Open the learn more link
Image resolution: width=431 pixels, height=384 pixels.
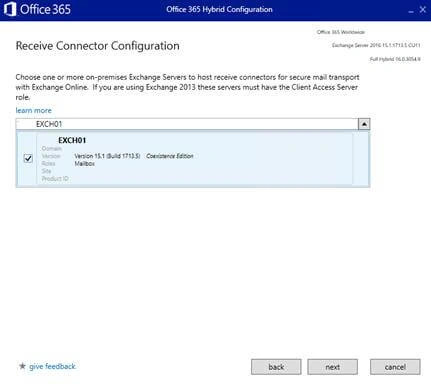coord(34,110)
